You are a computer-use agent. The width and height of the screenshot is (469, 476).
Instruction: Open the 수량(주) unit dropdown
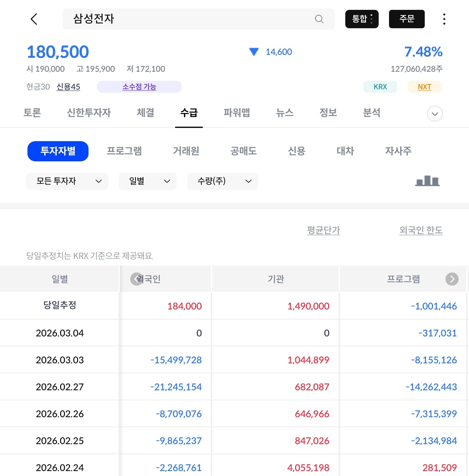coord(222,181)
